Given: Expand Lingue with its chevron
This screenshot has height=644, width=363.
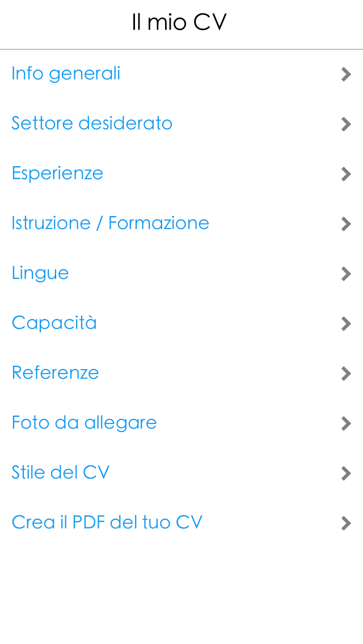Looking at the screenshot, I should (346, 274).
